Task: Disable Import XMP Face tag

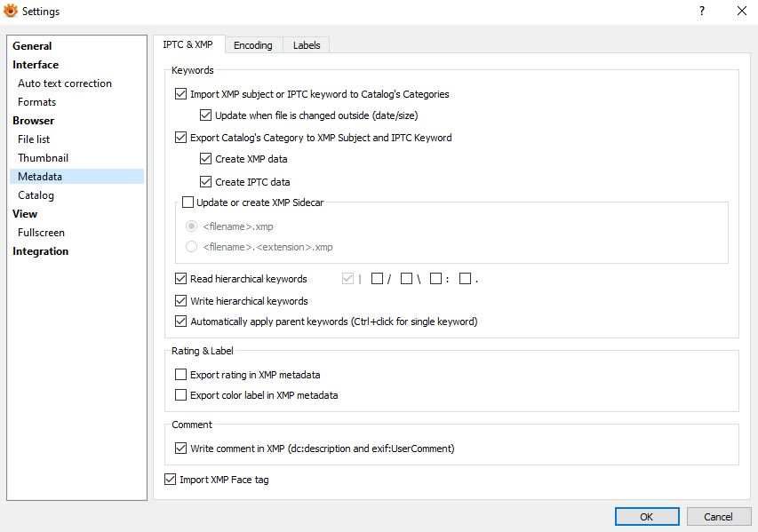Action: [172, 480]
